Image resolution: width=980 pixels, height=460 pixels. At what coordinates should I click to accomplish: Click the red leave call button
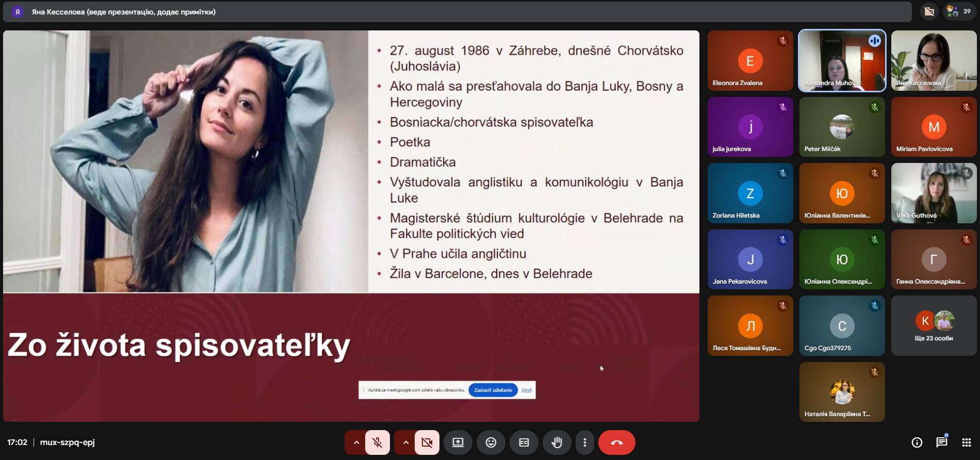click(616, 442)
